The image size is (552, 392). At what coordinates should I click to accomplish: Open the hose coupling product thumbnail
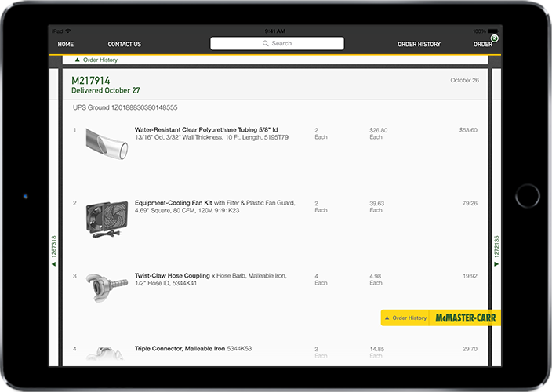click(x=107, y=288)
